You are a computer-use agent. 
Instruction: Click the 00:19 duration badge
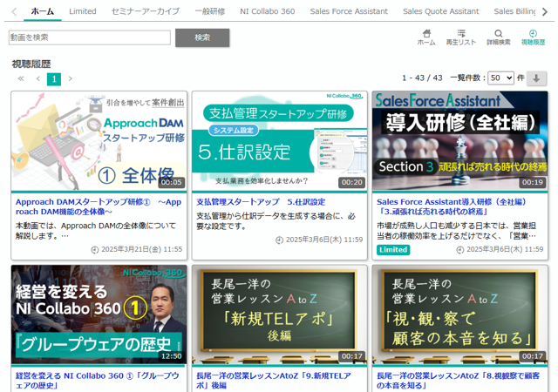pos(532,182)
